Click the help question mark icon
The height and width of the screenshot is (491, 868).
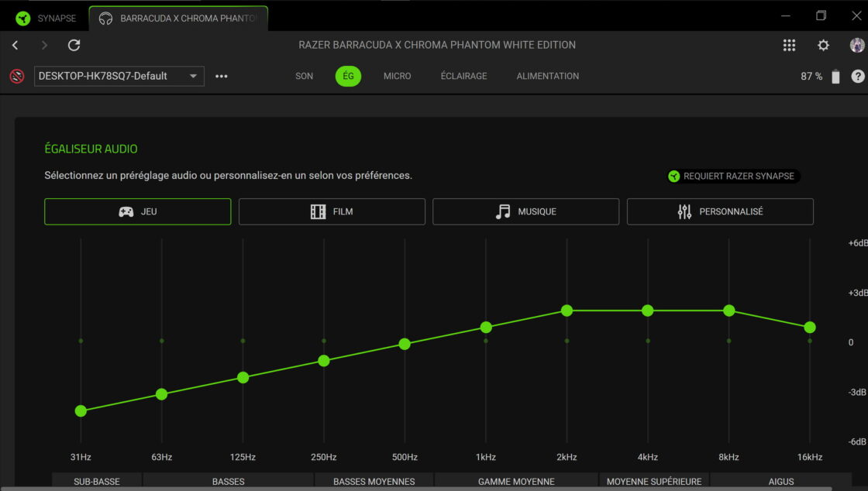857,76
